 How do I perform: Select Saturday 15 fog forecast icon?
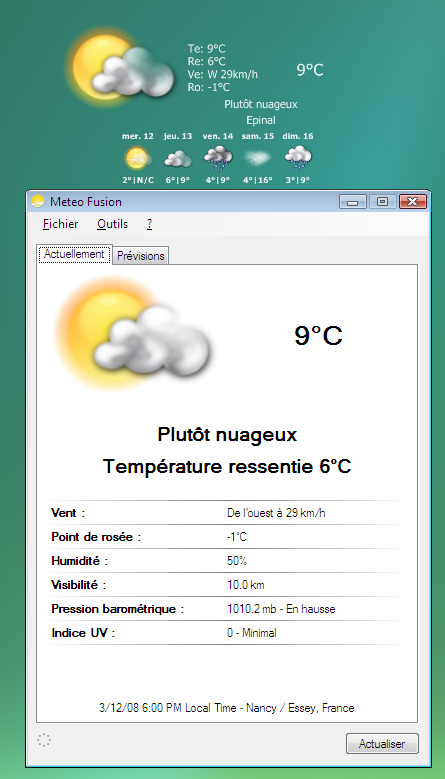click(x=258, y=158)
